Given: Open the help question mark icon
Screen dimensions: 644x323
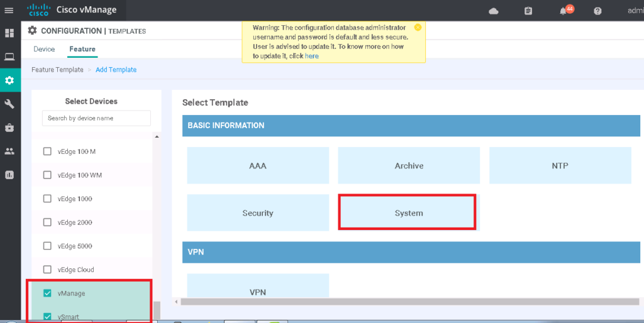Looking at the screenshot, I should pos(597,11).
